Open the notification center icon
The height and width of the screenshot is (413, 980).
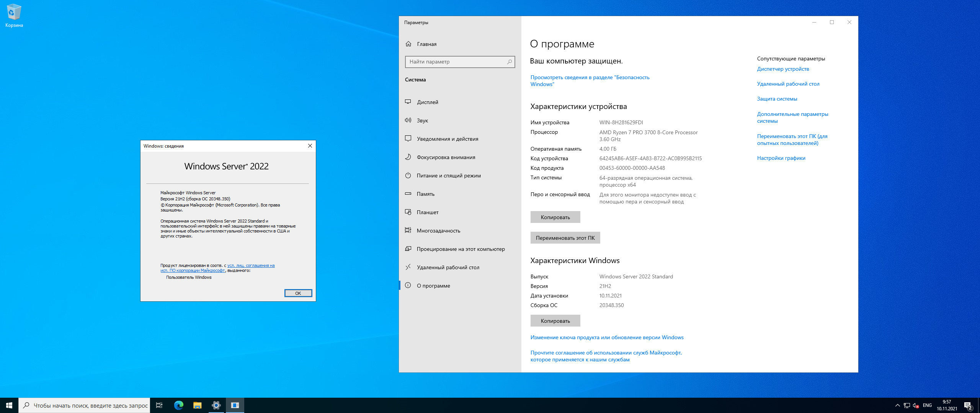pyautogui.click(x=968, y=405)
